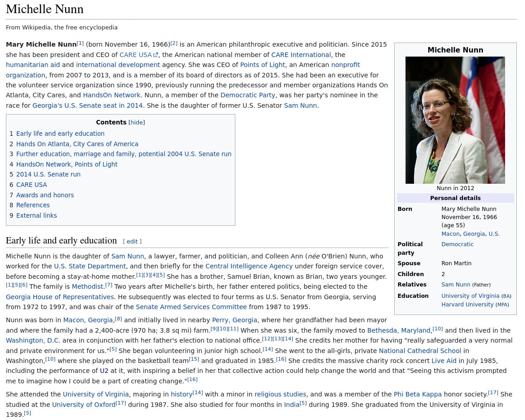Select spouse name 'Ron Martin' in infobox
The width and height of the screenshot is (525, 420).
[456, 263]
